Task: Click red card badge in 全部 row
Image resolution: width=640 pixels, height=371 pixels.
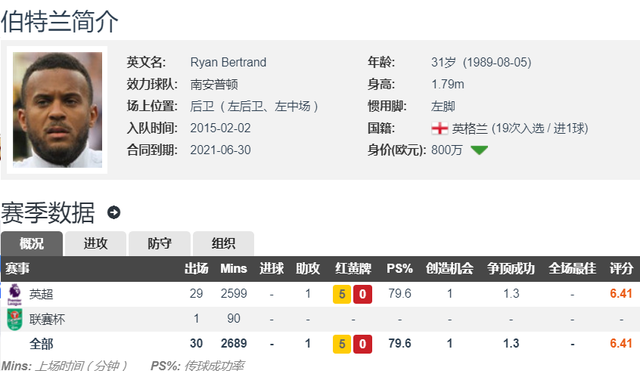Action: (x=362, y=344)
